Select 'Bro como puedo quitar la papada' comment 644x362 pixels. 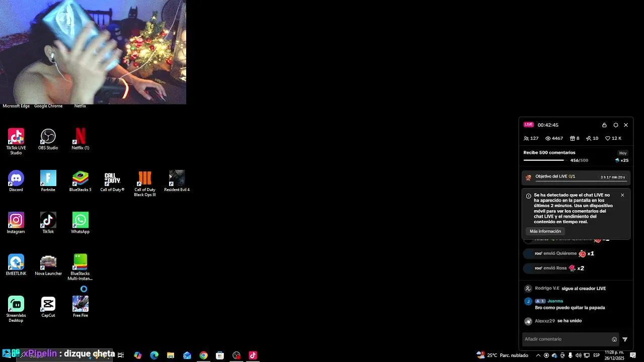coord(570,308)
